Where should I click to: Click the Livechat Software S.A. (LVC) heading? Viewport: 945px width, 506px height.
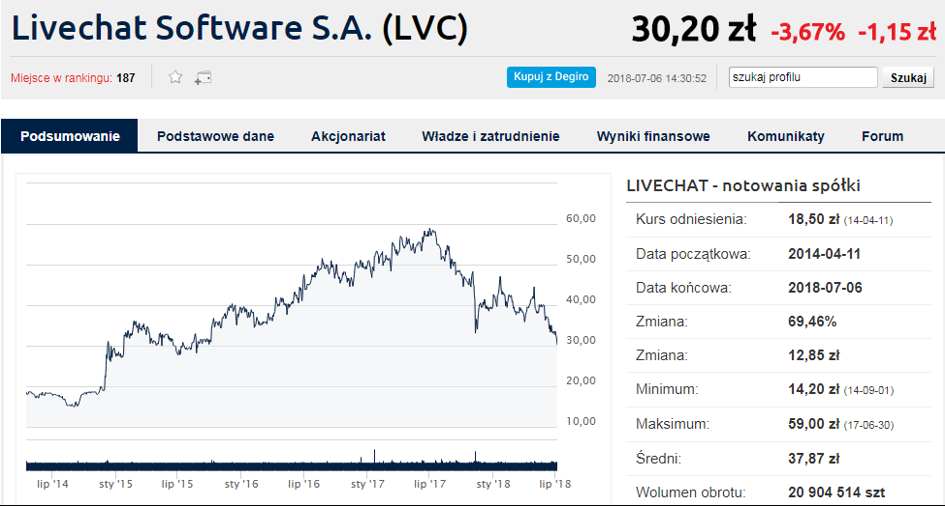[240, 29]
